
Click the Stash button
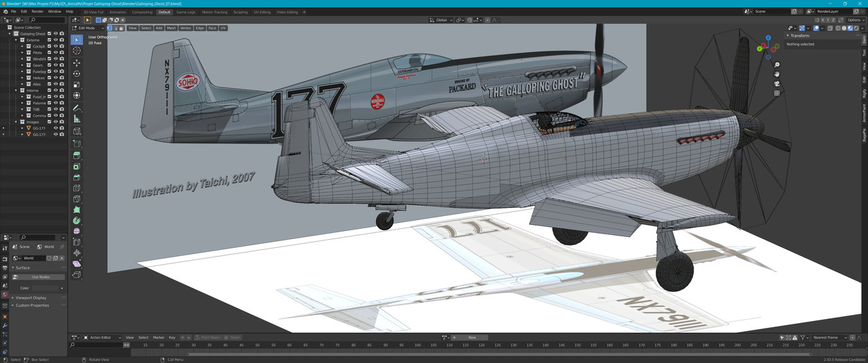(x=233, y=337)
